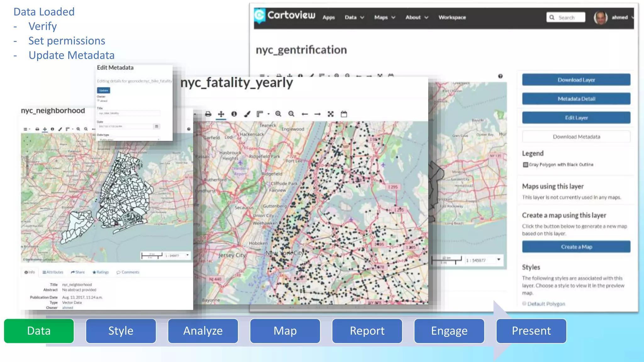644x362 pixels.
Task: Click zoom in icon in nyc_neighborhood toolbar
Action: point(78,129)
